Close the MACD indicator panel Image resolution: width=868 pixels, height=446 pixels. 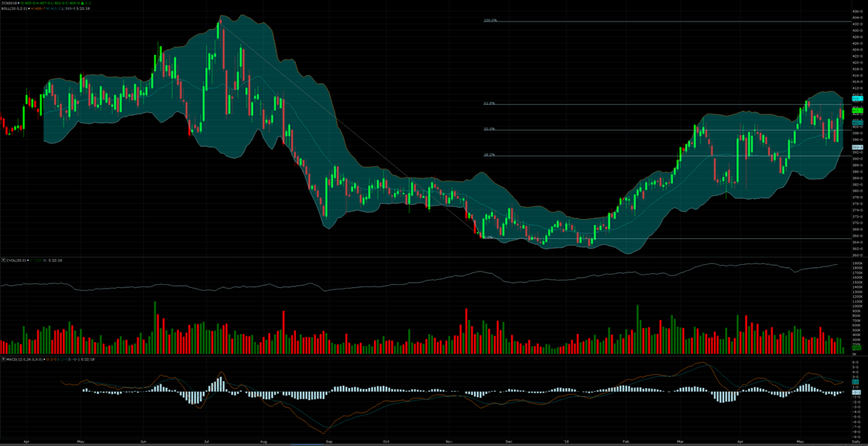coord(3,359)
